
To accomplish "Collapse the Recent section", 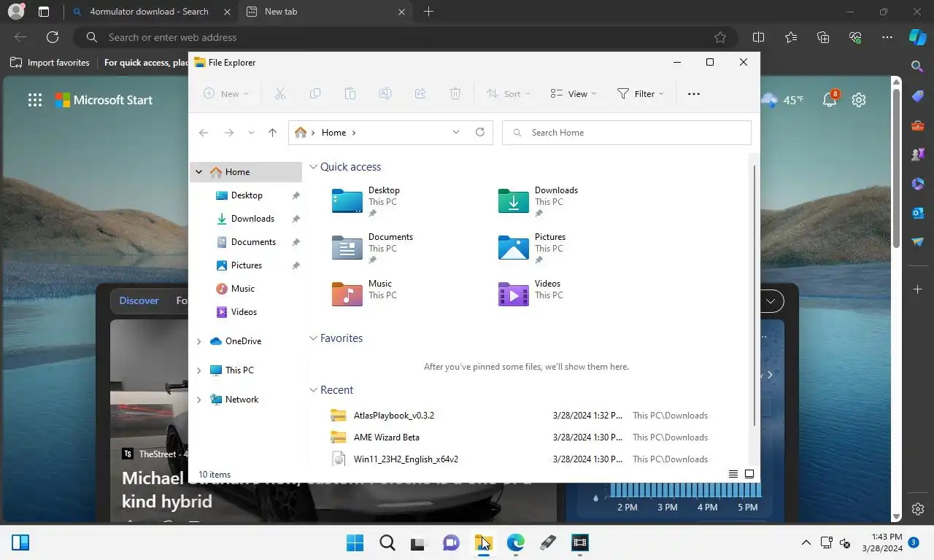I will pos(314,390).
